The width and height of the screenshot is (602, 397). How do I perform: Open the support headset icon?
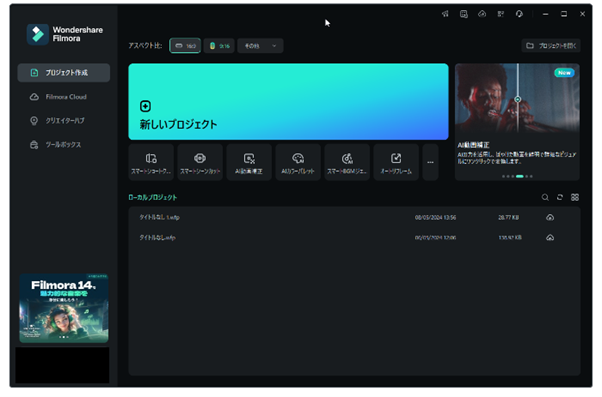point(519,14)
